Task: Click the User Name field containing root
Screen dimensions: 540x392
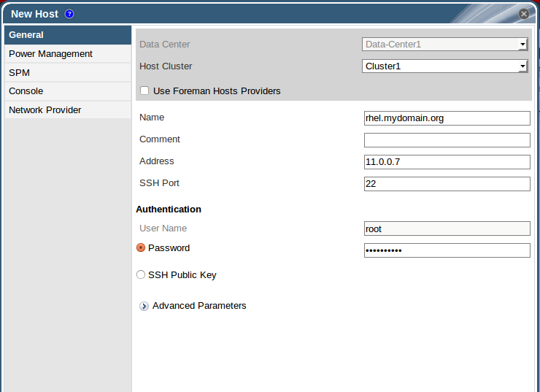Action: click(447, 228)
